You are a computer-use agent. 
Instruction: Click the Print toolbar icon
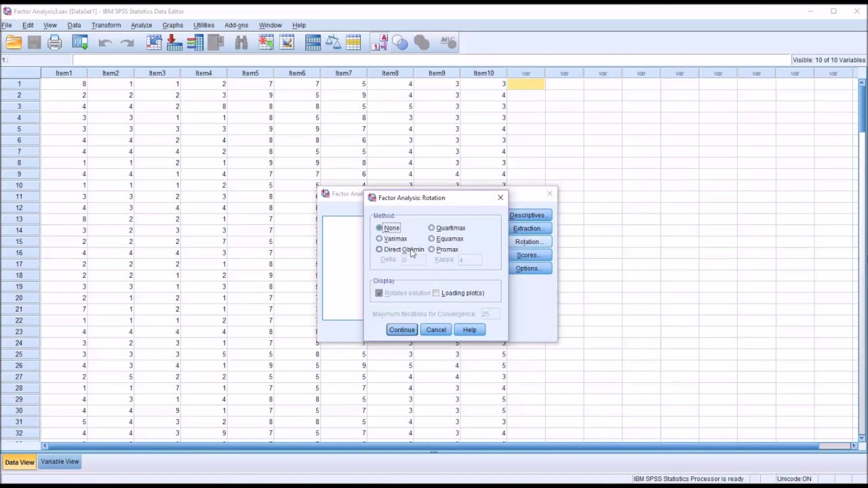pos(55,43)
